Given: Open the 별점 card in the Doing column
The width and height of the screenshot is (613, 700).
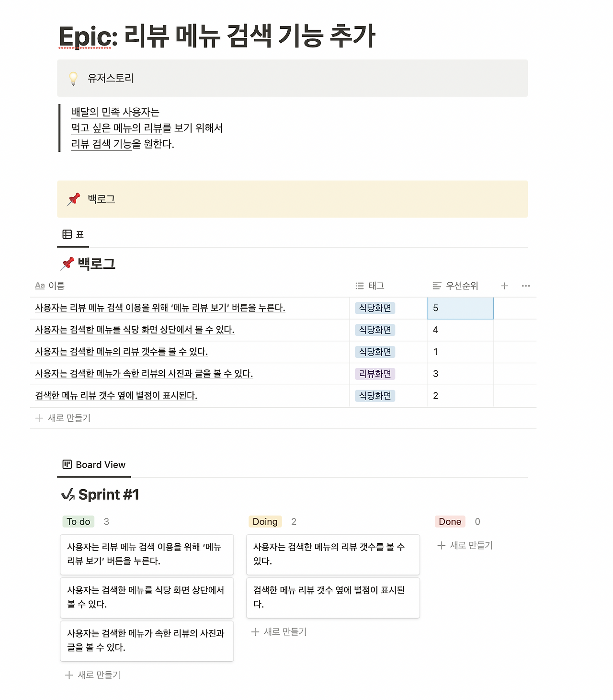Looking at the screenshot, I should [333, 597].
